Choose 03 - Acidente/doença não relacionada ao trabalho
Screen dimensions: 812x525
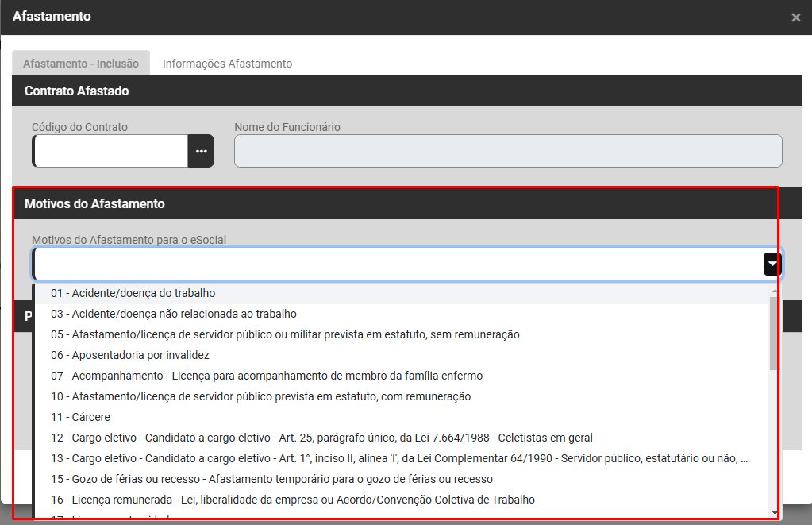[x=173, y=314]
